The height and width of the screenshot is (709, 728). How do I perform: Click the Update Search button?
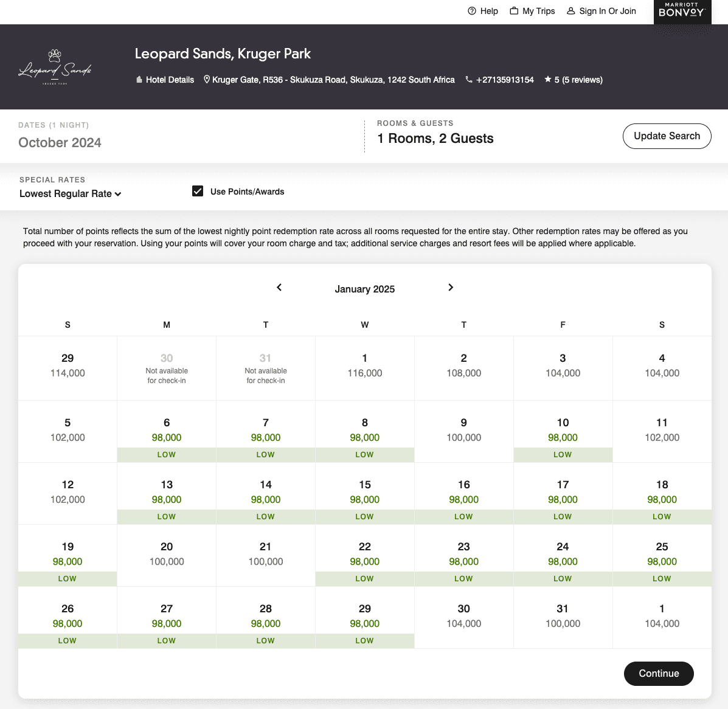coord(667,136)
